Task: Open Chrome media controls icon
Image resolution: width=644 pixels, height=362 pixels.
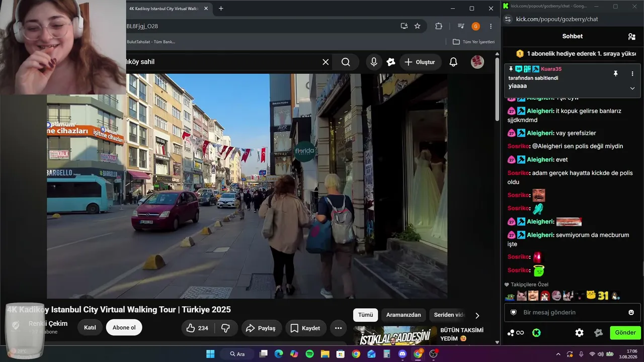Action: pyautogui.click(x=461, y=26)
